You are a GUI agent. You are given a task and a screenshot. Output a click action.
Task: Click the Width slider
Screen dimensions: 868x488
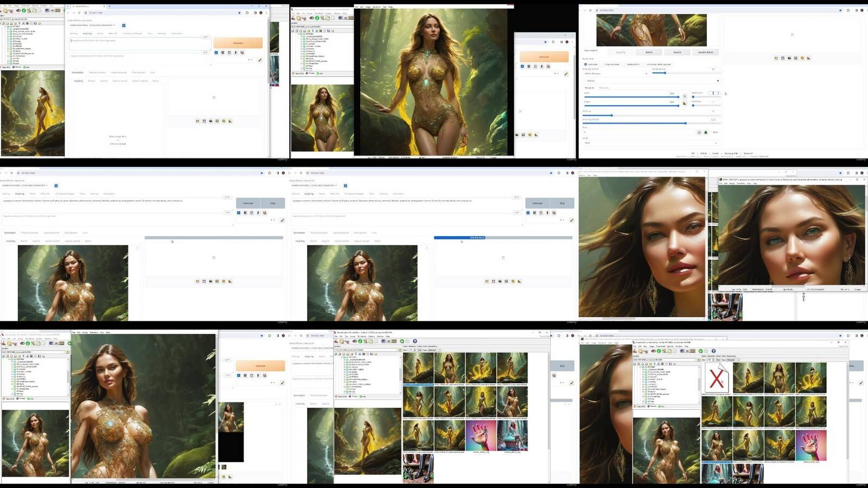tap(631, 97)
